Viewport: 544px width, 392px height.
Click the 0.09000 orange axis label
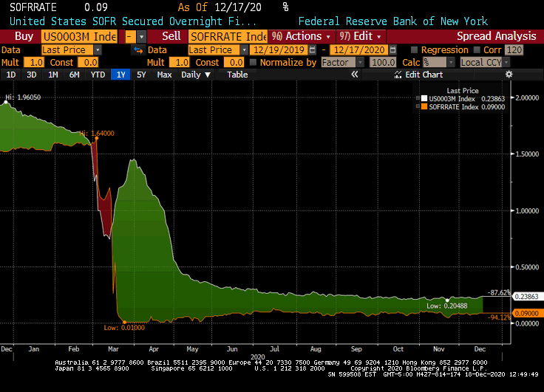click(527, 313)
